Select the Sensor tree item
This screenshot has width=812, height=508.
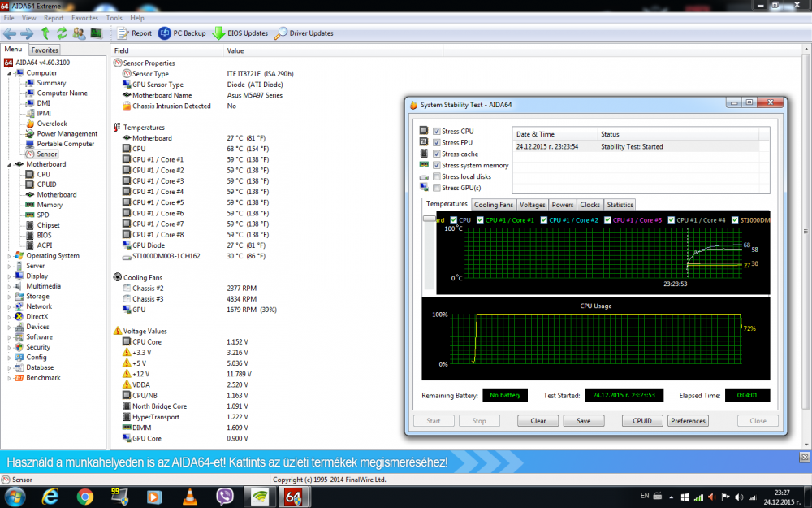point(46,154)
